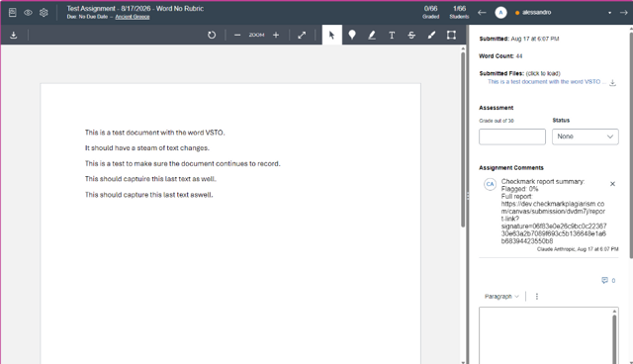Open the student selector dropdown caret
The image size is (633, 364).
(609, 13)
